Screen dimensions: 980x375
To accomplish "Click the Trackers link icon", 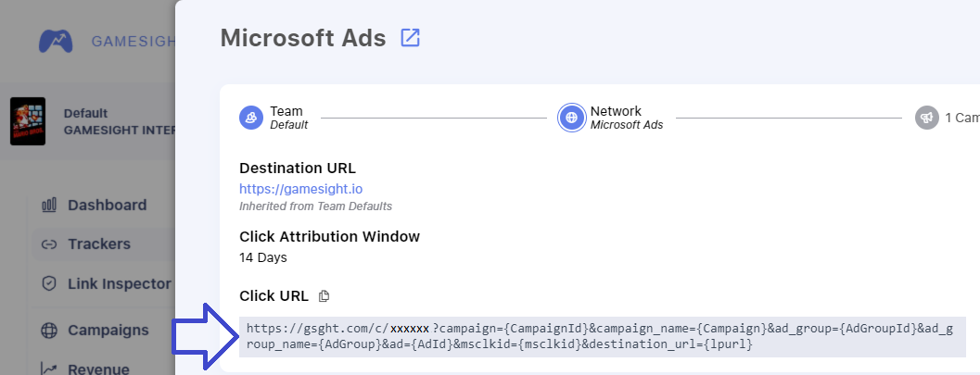I will click(49, 244).
